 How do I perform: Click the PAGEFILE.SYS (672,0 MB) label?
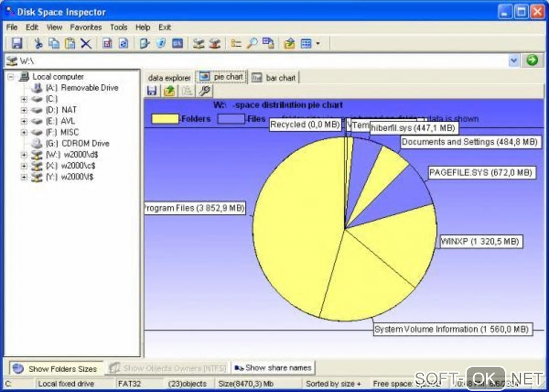(x=482, y=172)
